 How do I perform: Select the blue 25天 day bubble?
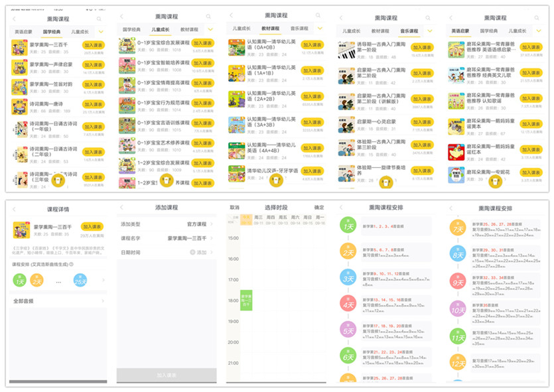tap(81, 281)
